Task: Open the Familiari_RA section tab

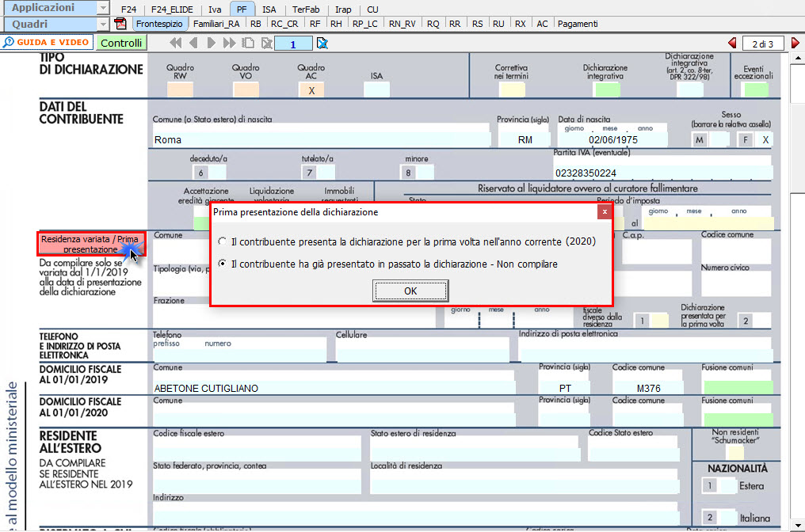Action: tap(216, 24)
